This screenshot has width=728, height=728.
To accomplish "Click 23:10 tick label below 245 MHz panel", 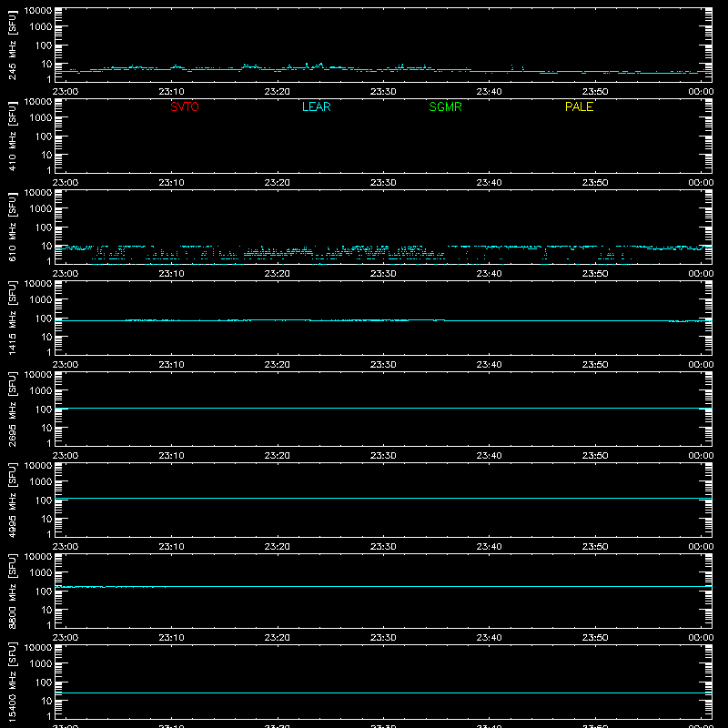I will (x=171, y=92).
